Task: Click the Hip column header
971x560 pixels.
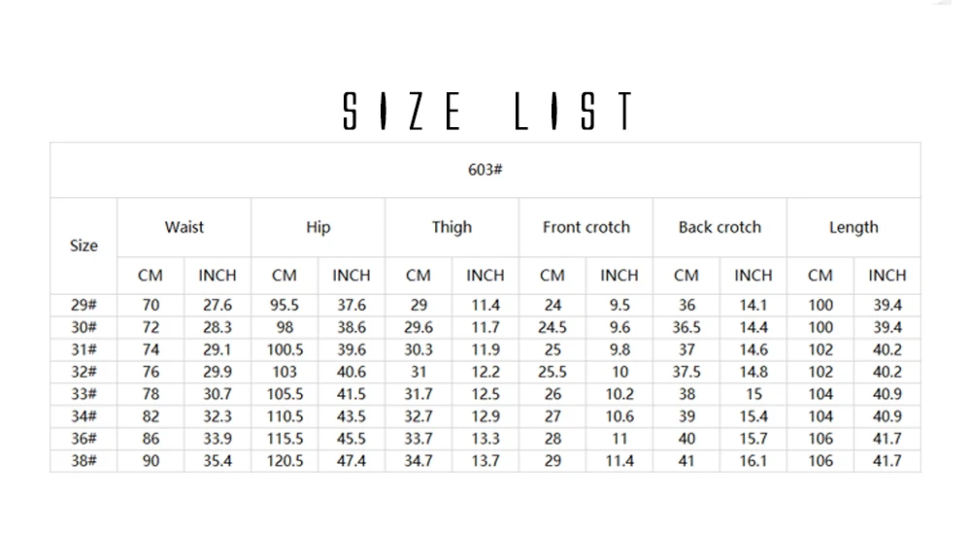Action: 318,227
